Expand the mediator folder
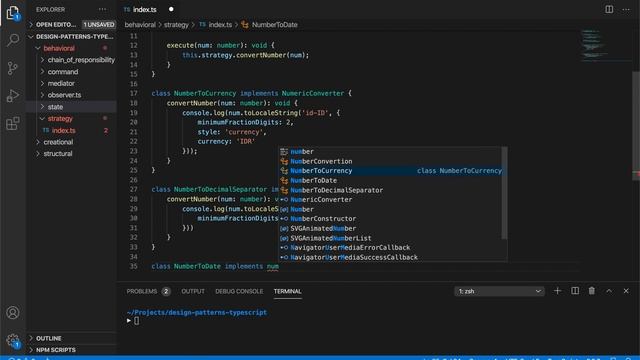The image size is (640, 360). tap(71, 83)
